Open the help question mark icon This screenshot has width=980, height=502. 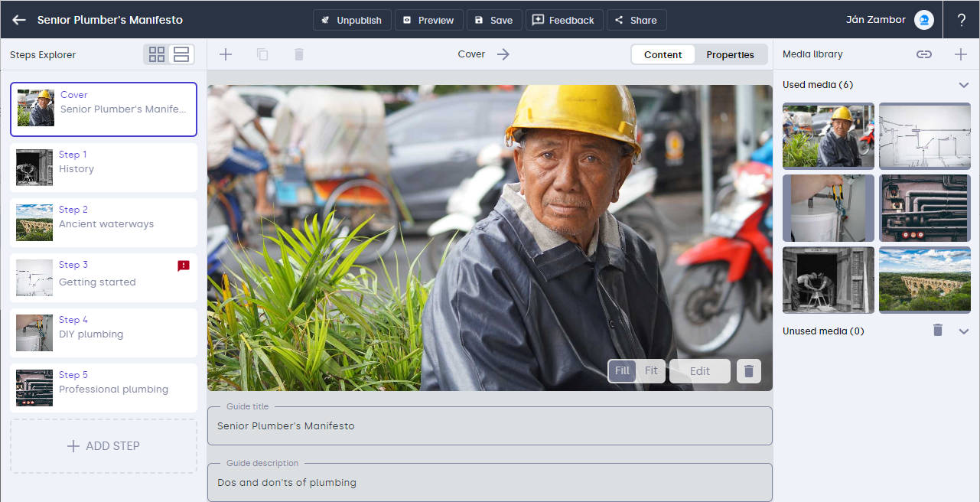[x=961, y=20]
